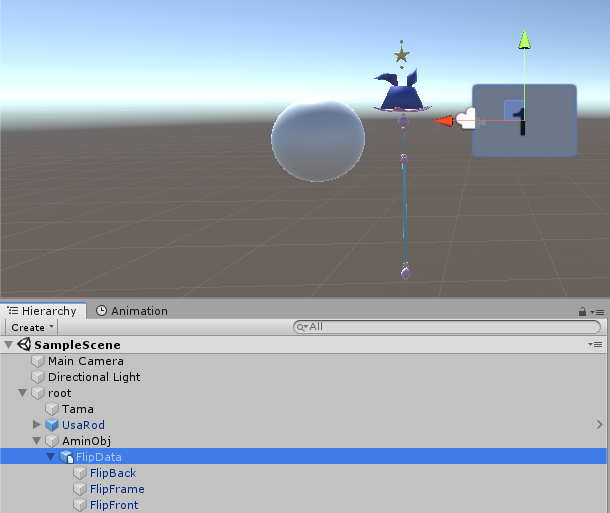Select the root object
Image resolution: width=610 pixels, height=513 pixels.
[60, 393]
